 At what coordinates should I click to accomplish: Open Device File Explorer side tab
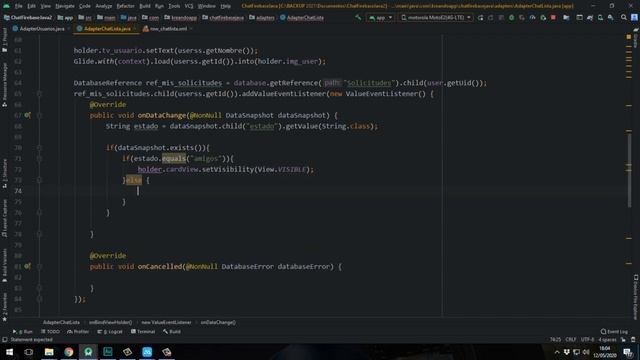[x=636, y=297]
